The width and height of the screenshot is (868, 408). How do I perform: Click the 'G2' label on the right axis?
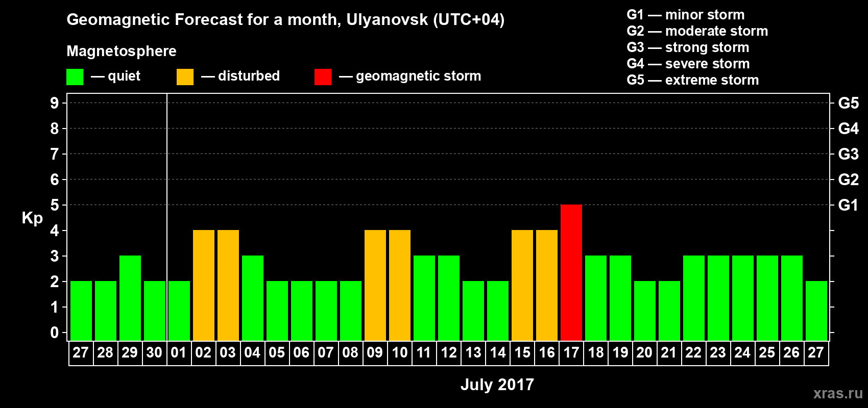point(848,180)
